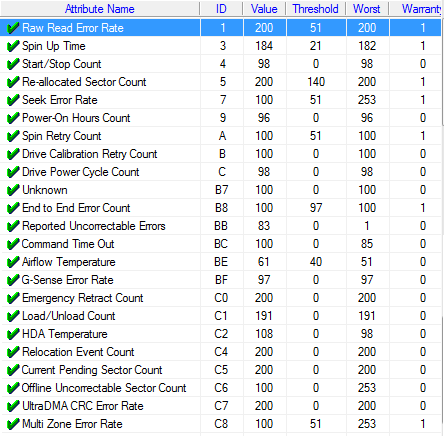Click the Spin Retry Count status icon

13,136
